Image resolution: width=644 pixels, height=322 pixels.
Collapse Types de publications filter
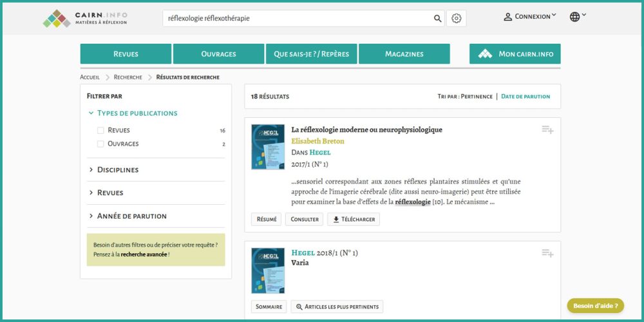coord(133,113)
